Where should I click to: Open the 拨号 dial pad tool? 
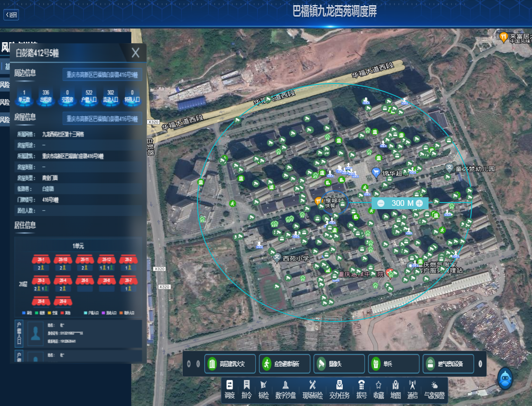(x=362, y=388)
